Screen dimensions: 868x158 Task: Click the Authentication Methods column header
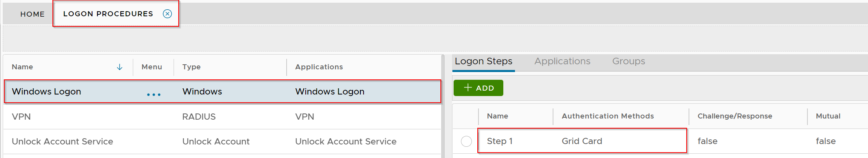click(x=607, y=116)
